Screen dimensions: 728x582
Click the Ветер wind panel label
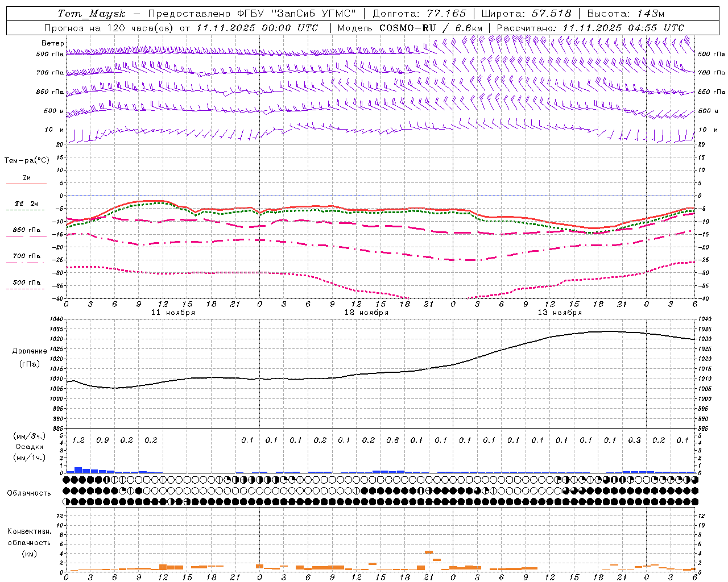tap(53, 43)
